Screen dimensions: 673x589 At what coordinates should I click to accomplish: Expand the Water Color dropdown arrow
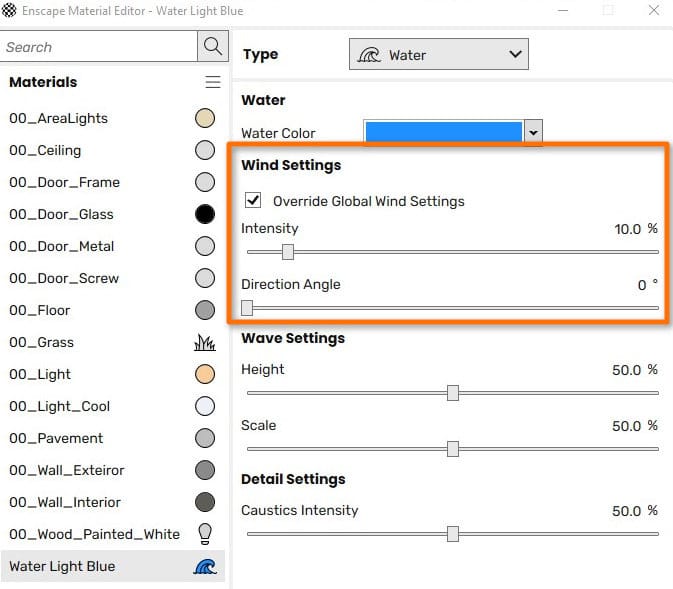533,132
